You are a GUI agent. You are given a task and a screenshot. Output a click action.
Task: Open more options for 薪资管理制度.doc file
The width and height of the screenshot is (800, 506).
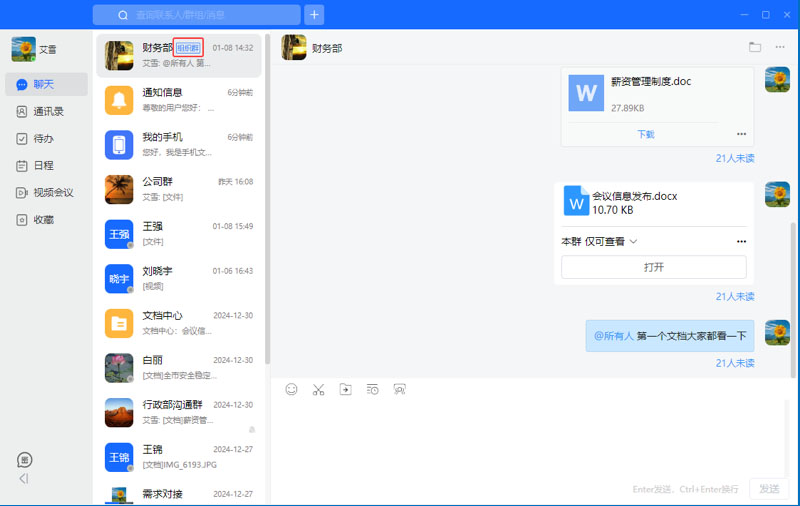(x=741, y=134)
